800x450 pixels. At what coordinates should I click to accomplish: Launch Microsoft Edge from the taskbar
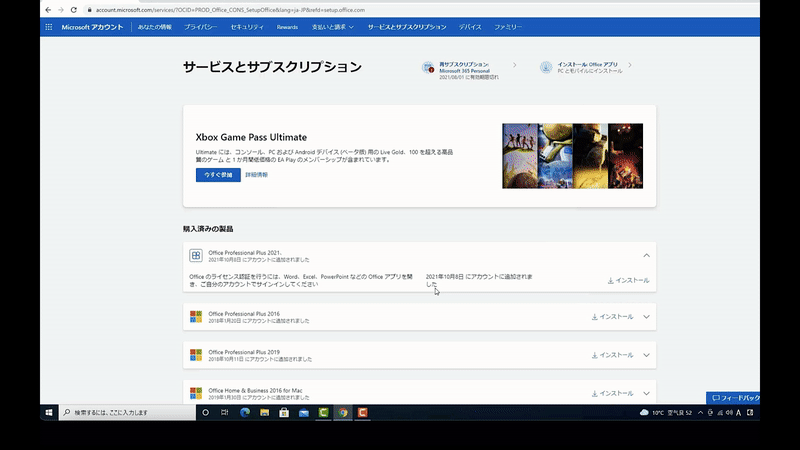pos(245,412)
